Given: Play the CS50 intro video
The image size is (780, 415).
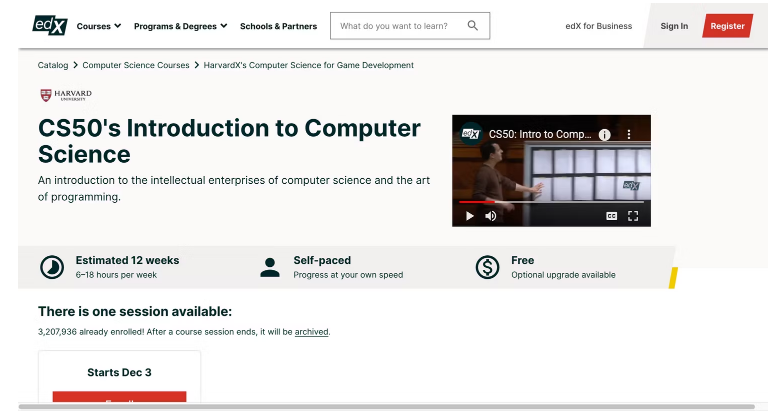Looking at the screenshot, I should coord(470,215).
